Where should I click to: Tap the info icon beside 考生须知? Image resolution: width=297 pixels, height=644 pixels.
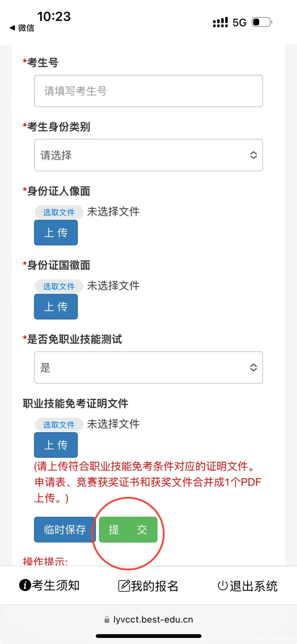[x=25, y=585]
